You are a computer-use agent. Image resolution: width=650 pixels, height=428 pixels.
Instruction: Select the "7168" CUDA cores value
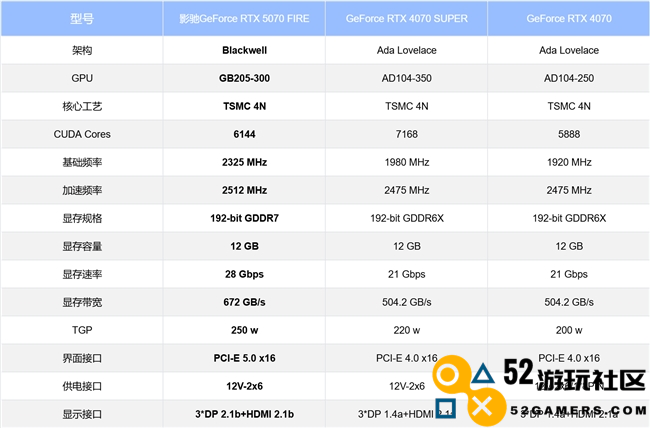(x=406, y=134)
